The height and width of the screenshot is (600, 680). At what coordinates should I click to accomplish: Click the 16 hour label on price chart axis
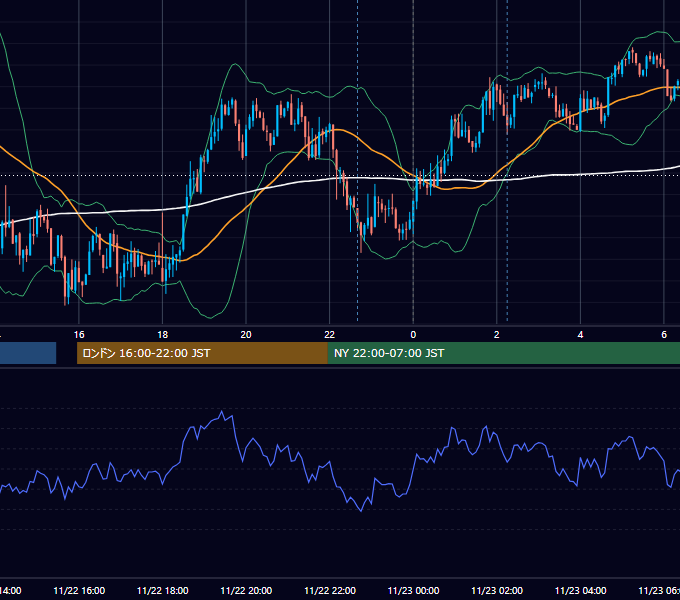[x=79, y=334]
